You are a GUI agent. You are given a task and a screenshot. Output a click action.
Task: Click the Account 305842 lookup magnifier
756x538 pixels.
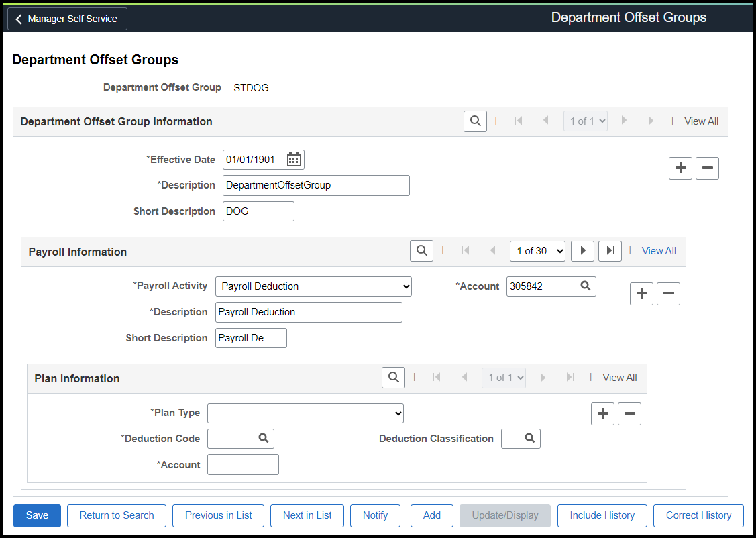(586, 286)
